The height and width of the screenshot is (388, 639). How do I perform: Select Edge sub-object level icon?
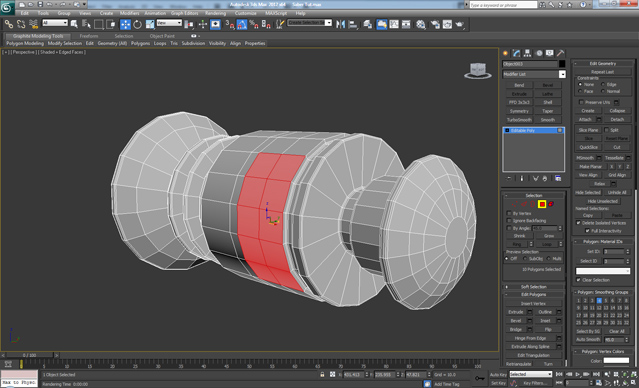click(x=524, y=204)
